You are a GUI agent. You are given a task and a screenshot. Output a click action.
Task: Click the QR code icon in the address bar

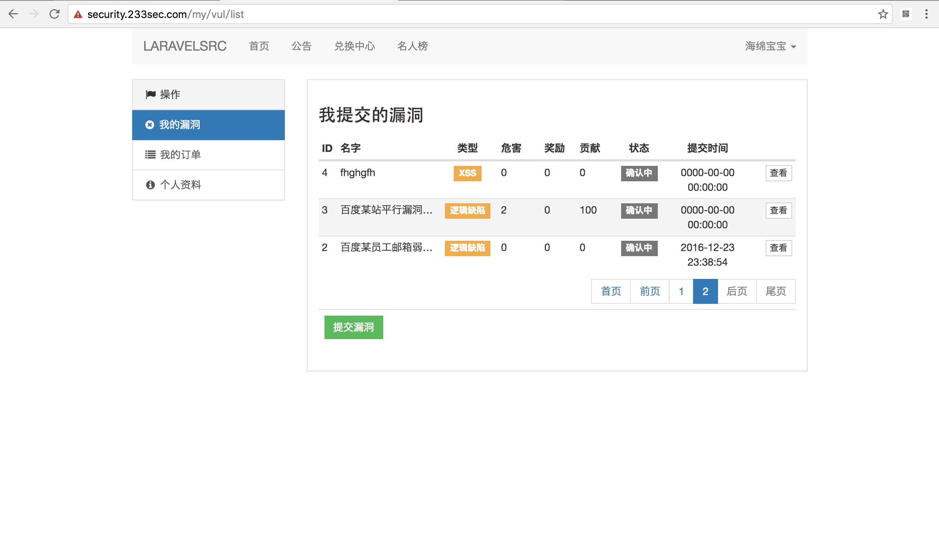pyautogui.click(x=906, y=14)
